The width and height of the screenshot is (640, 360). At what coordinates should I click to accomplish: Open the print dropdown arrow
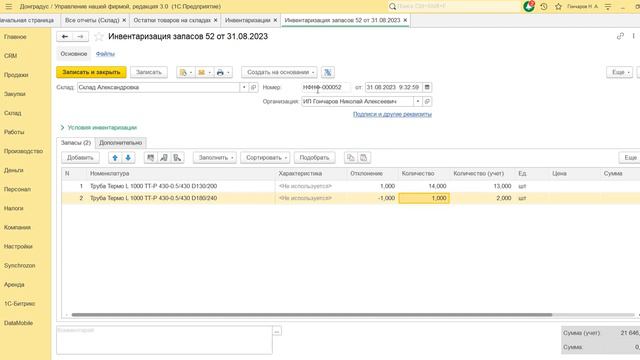click(x=229, y=73)
